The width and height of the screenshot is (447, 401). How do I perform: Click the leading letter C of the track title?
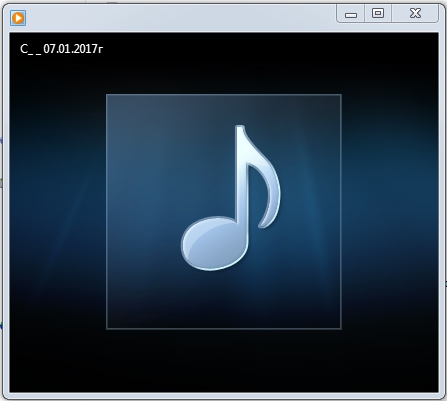(x=24, y=49)
